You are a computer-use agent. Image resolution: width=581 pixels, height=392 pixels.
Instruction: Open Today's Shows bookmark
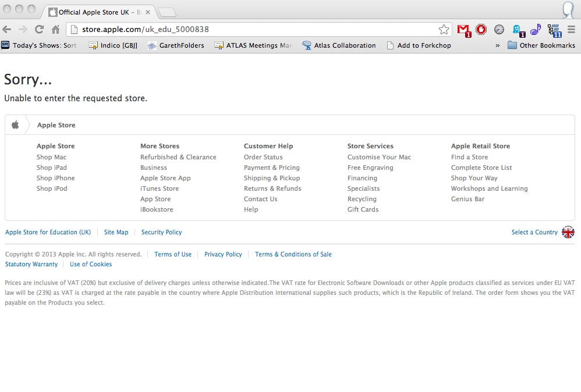coord(39,45)
